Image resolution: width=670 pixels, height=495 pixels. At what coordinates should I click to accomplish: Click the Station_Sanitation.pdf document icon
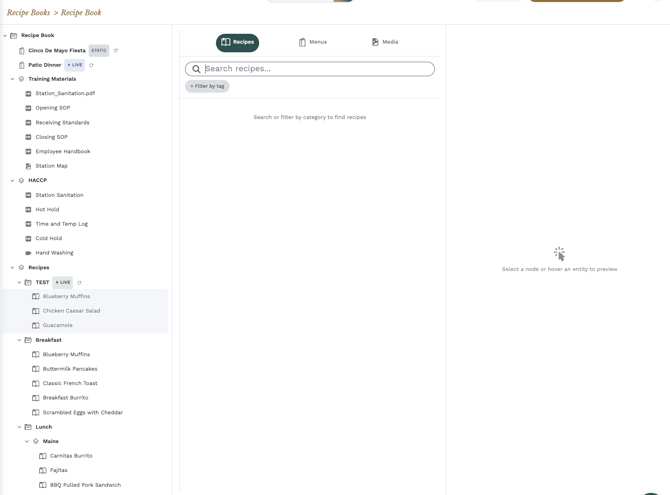click(28, 94)
